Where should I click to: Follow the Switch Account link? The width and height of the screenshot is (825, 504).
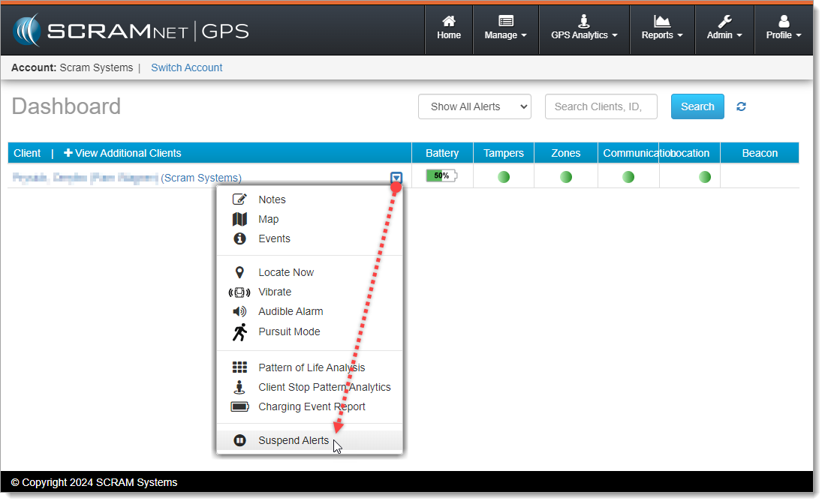tap(187, 67)
